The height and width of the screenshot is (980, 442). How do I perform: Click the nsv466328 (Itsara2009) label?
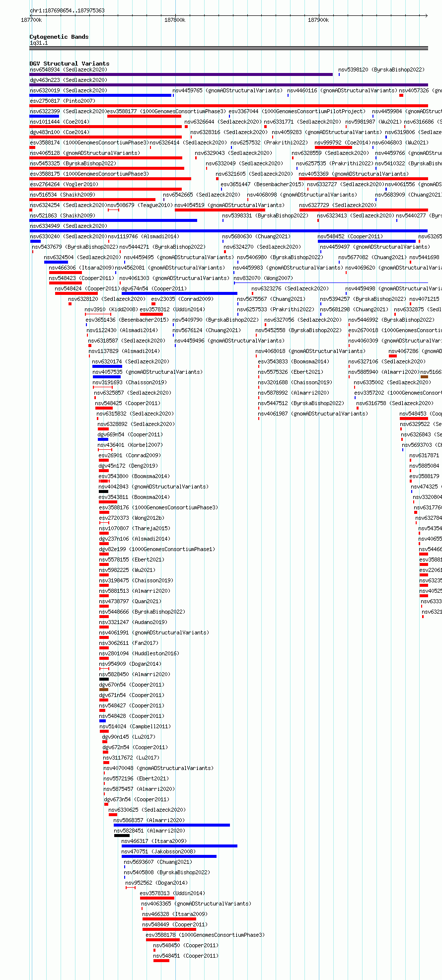175,914
